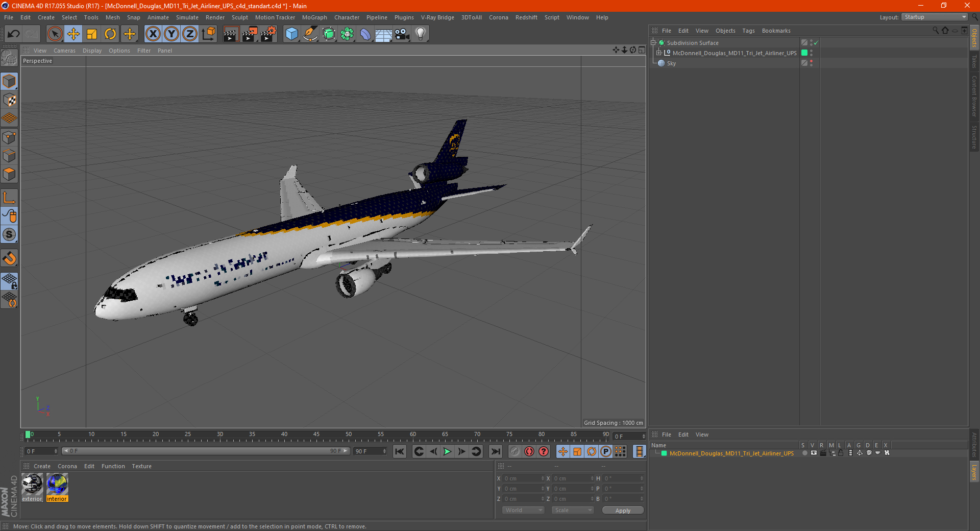Image resolution: width=980 pixels, height=531 pixels.
Task: Open the MoGraph menu
Action: (x=314, y=17)
